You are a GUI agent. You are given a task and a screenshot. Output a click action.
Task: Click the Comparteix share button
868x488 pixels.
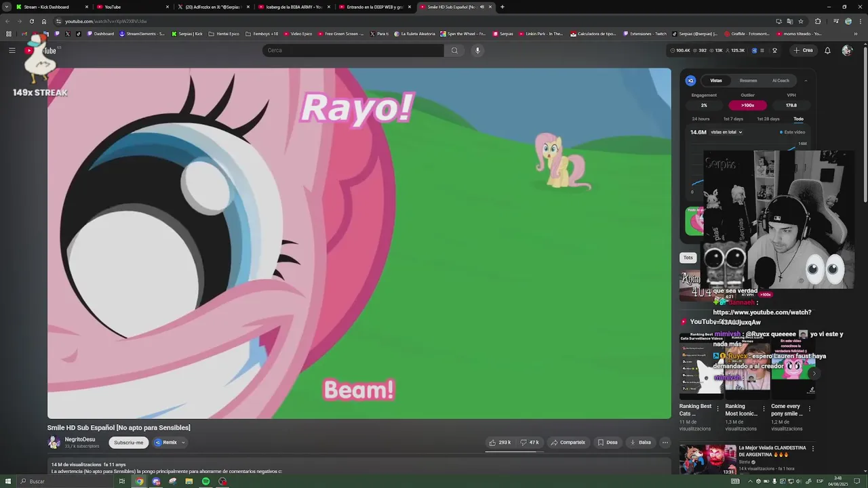pyautogui.click(x=568, y=443)
